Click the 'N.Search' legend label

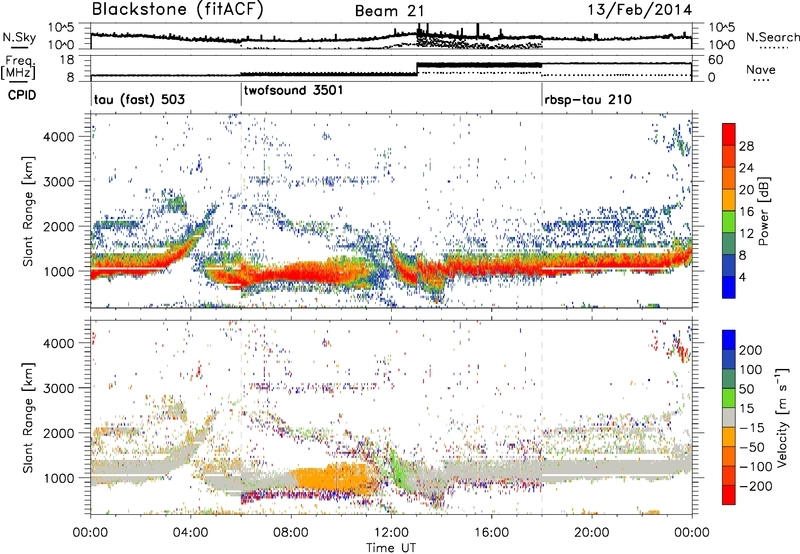pyautogui.click(x=772, y=37)
